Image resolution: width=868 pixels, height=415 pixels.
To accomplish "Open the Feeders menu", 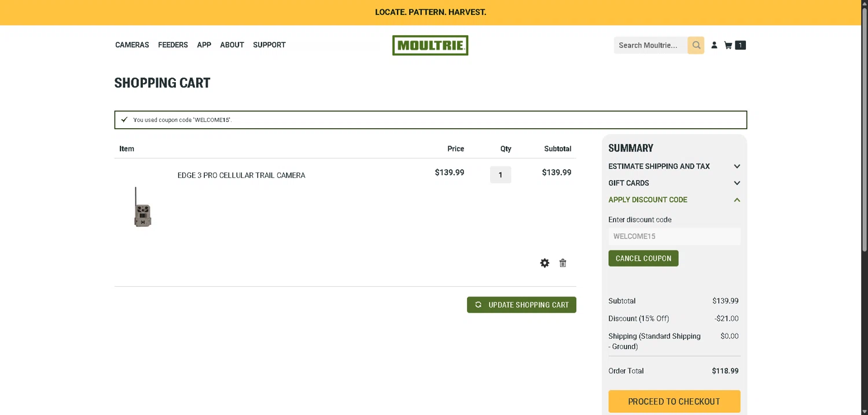I will 173,45.
